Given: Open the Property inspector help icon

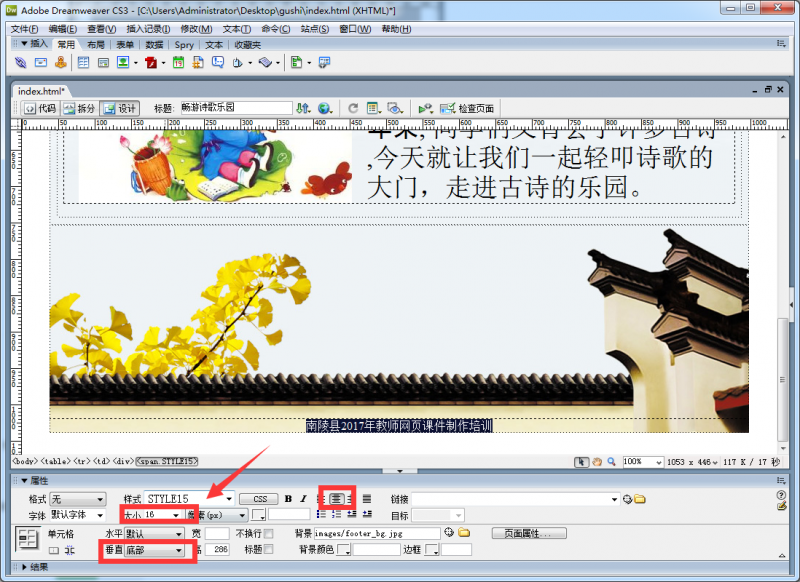Looking at the screenshot, I should 781,495.
